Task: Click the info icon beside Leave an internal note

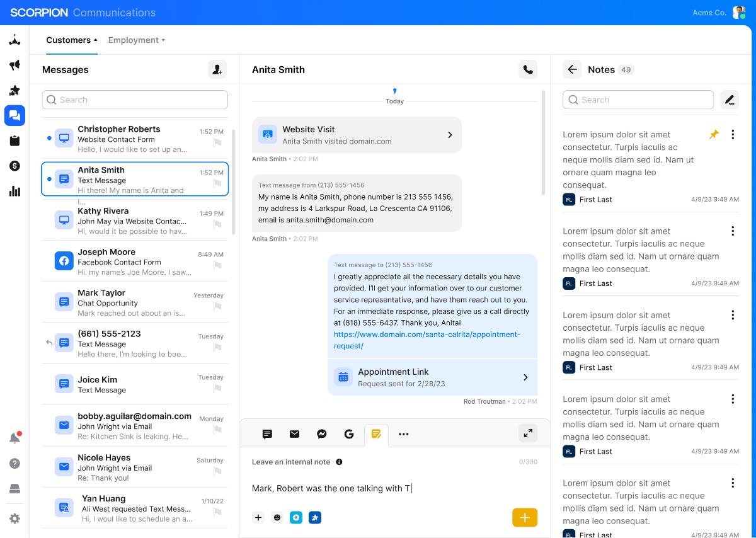Action: point(339,462)
